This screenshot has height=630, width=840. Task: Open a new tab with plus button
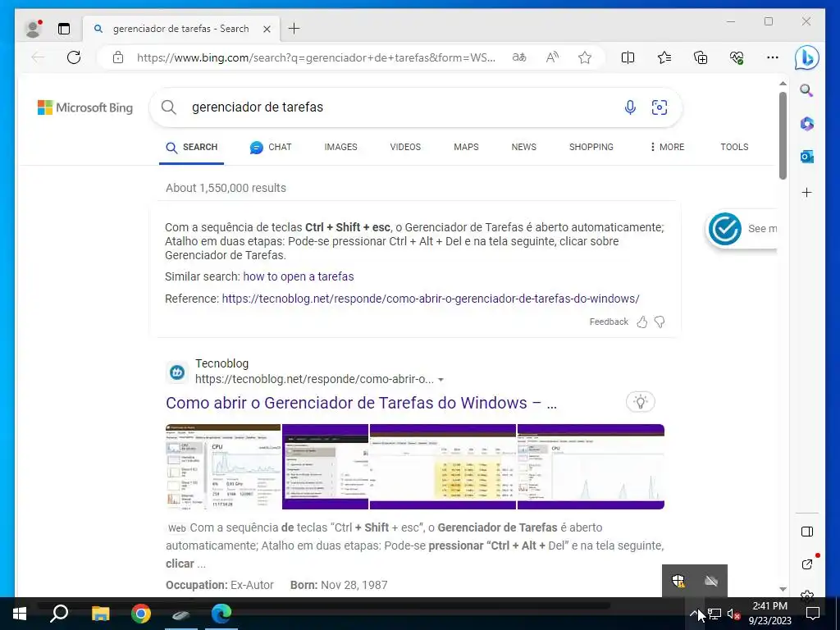pyautogui.click(x=294, y=29)
